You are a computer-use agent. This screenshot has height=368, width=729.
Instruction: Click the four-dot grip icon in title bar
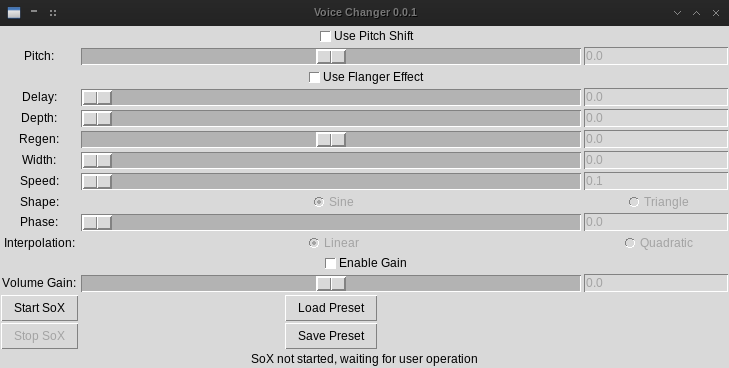[53, 13]
